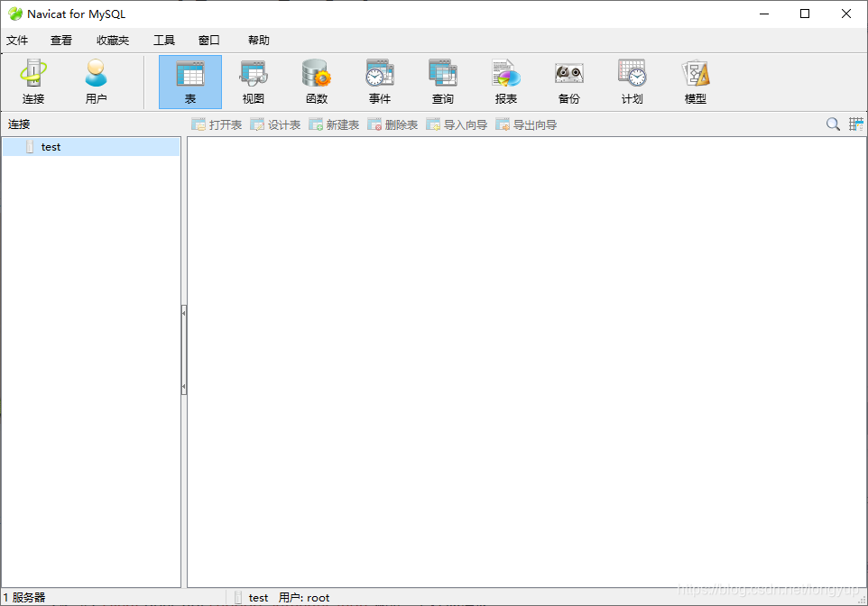Click the test connection in status bar
Screen dimensions: 868x606
[x=252, y=598]
